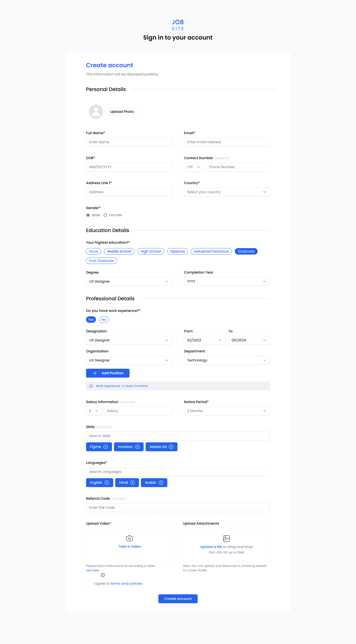Open the Organization dropdown
The height and width of the screenshot is (644, 356).
[129, 360]
